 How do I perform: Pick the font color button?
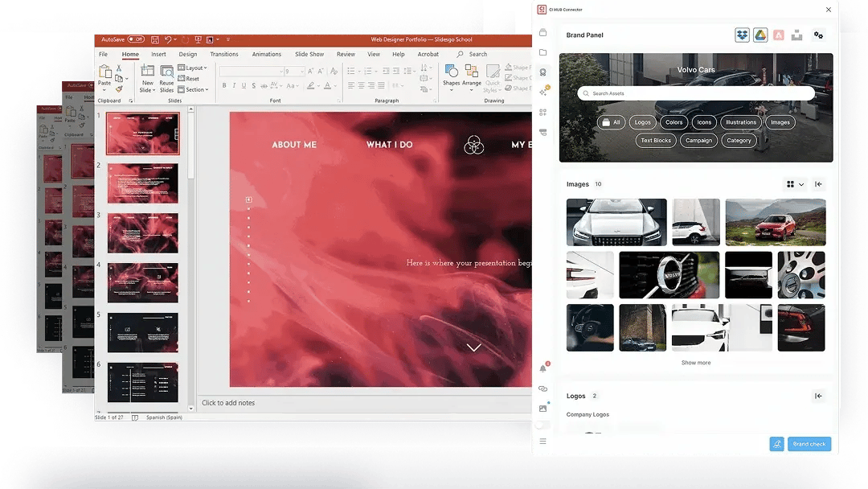[x=328, y=86]
